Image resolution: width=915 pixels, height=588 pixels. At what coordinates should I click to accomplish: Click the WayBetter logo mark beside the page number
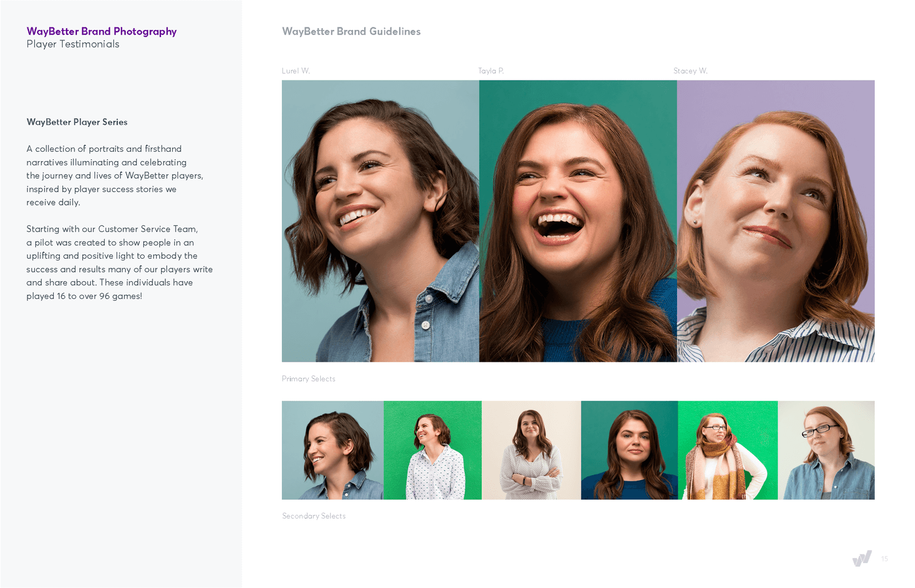[862, 558]
